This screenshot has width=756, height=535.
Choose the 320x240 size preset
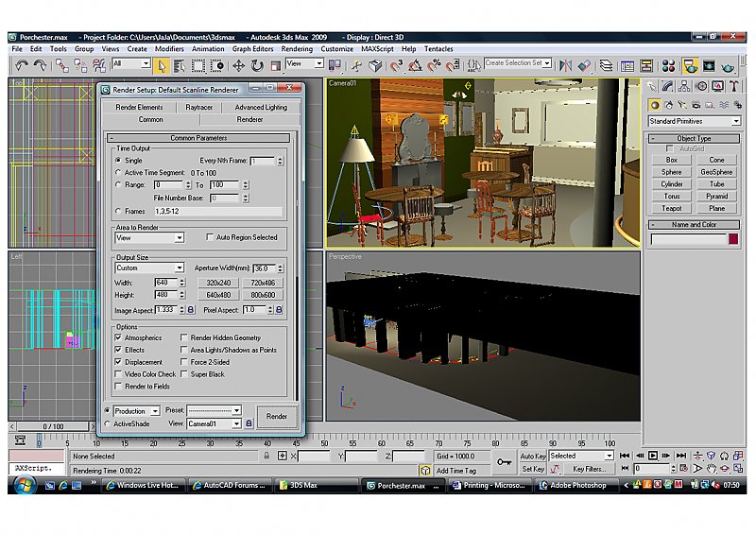tap(218, 283)
